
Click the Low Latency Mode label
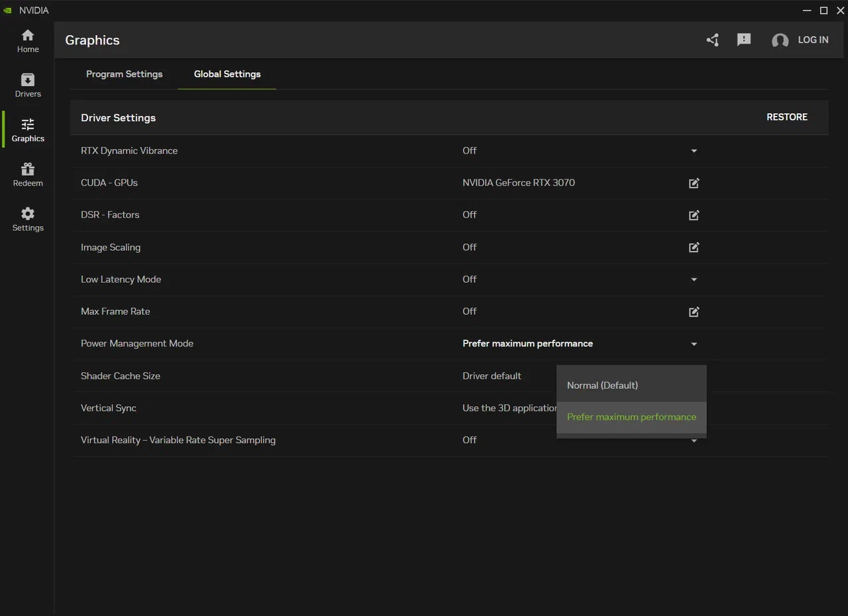coord(121,280)
